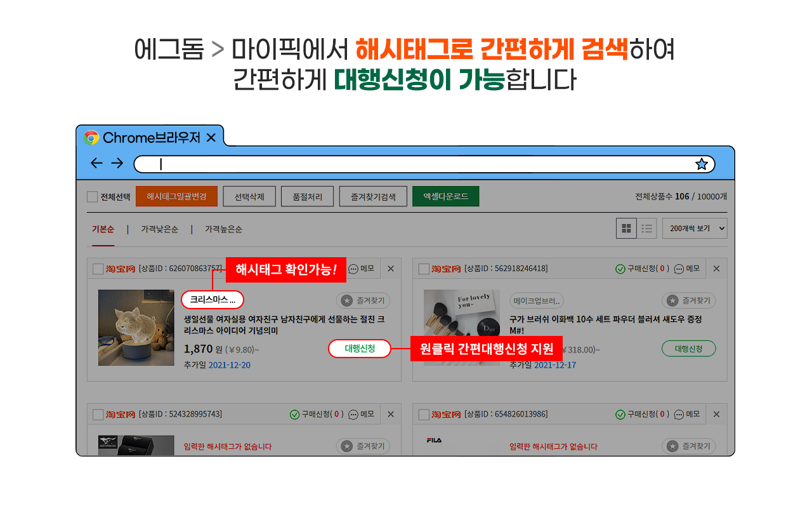Open the FILA product thumbnail
This screenshot has height=508, width=812.
(462, 445)
